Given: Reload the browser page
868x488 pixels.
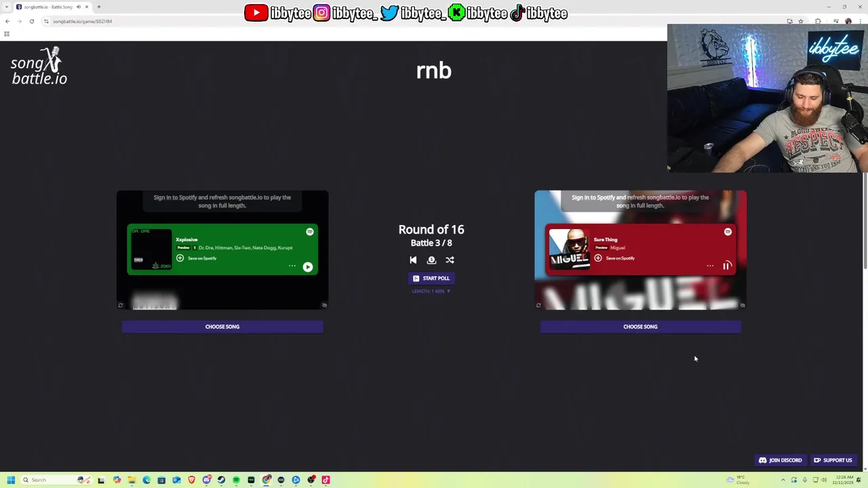Looking at the screenshot, I should tap(32, 21).
